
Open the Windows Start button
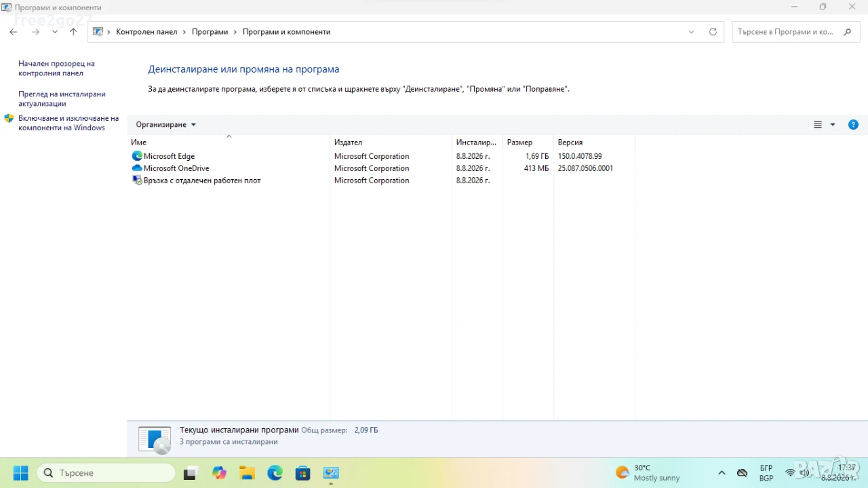[x=21, y=472]
